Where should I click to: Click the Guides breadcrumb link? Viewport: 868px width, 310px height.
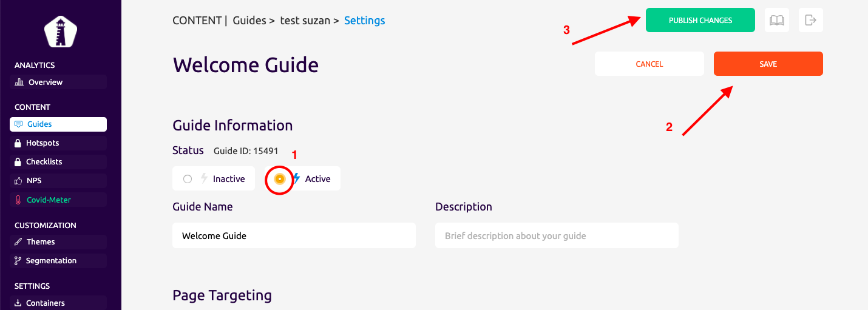[249, 21]
